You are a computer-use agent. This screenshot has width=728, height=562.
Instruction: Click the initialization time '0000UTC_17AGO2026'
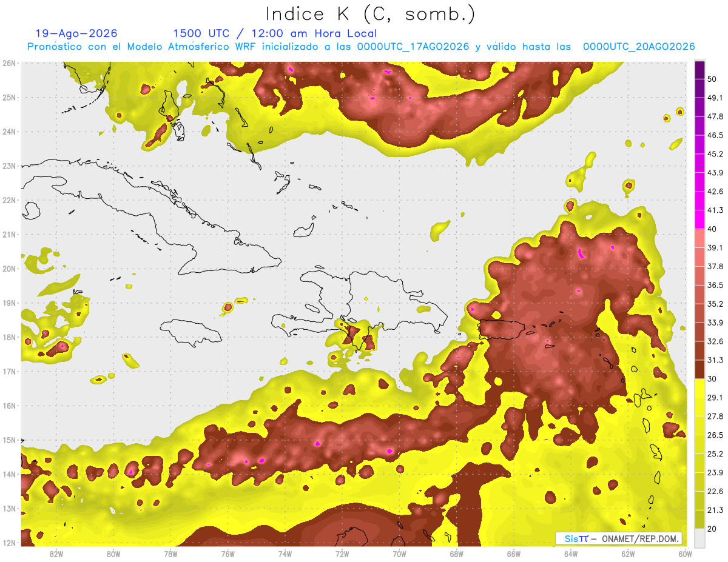coord(413,47)
